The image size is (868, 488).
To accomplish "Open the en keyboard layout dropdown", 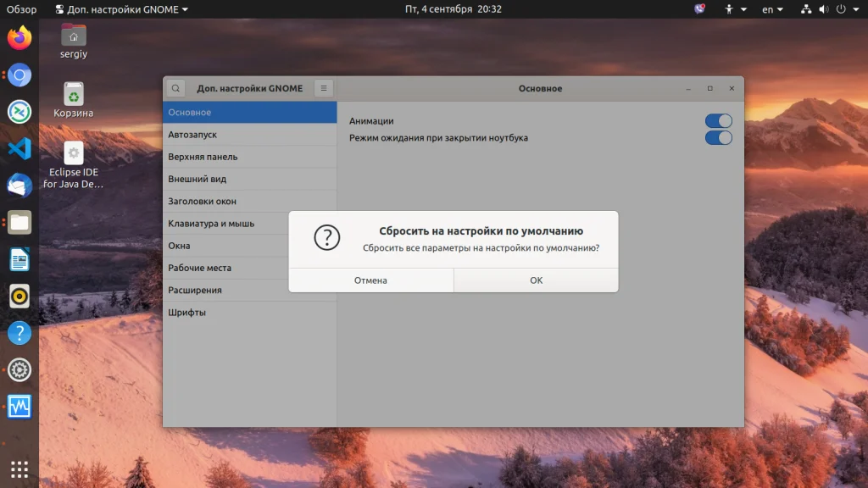I will tap(772, 9).
